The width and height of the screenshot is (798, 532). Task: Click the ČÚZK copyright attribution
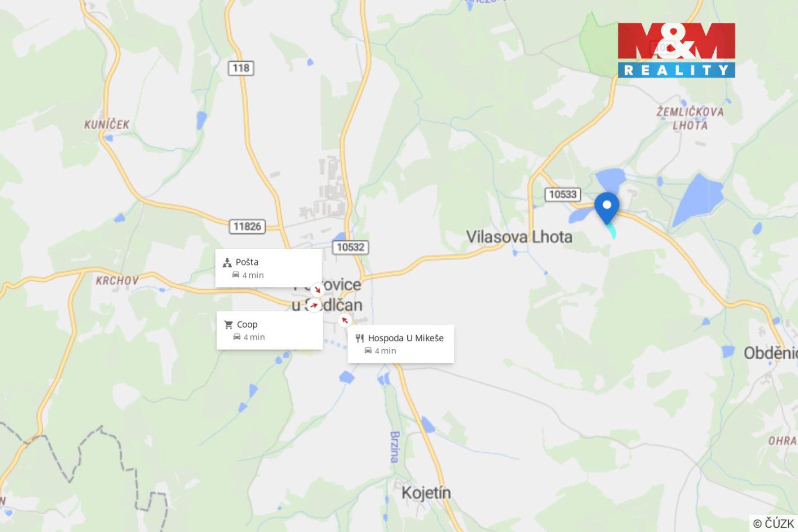[x=773, y=523]
